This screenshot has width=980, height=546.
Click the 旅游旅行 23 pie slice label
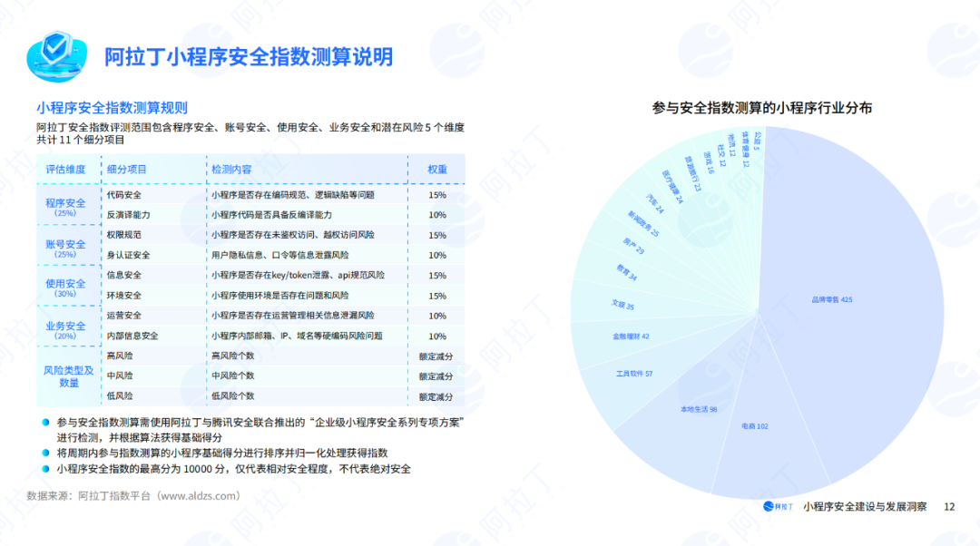692,173
